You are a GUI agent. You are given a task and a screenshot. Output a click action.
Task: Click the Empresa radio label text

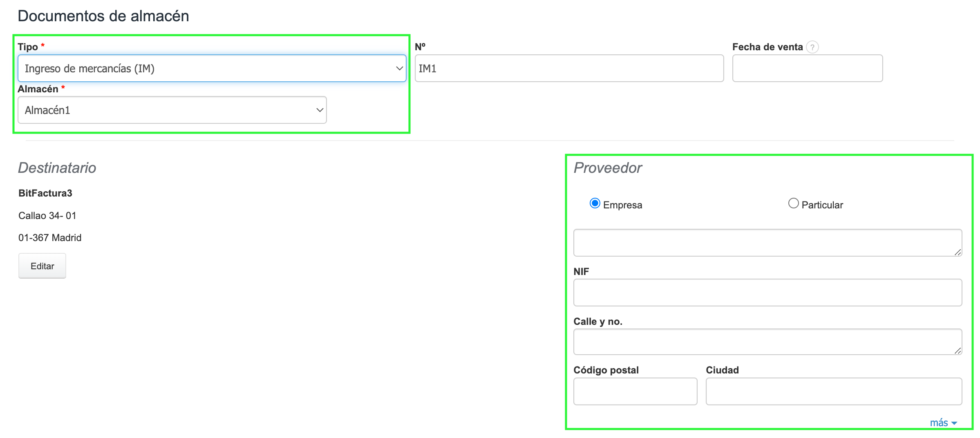(622, 205)
